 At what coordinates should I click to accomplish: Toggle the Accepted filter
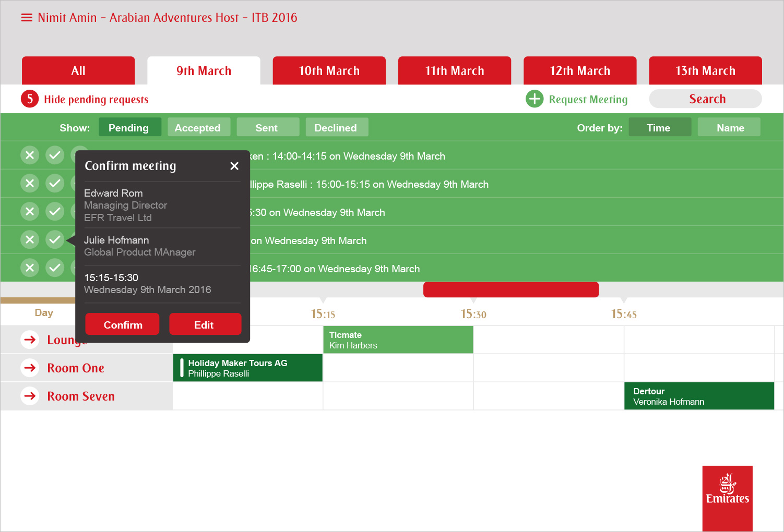(x=198, y=127)
